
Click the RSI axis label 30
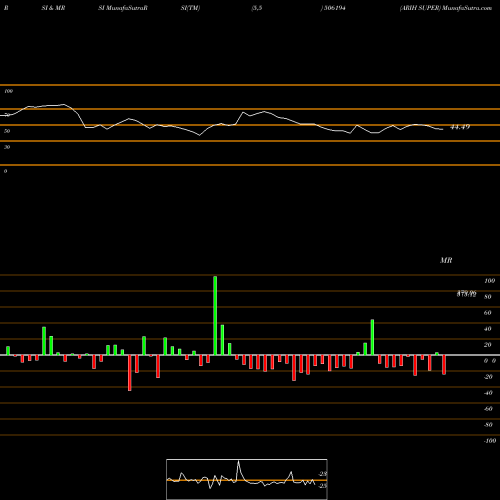tap(7, 147)
